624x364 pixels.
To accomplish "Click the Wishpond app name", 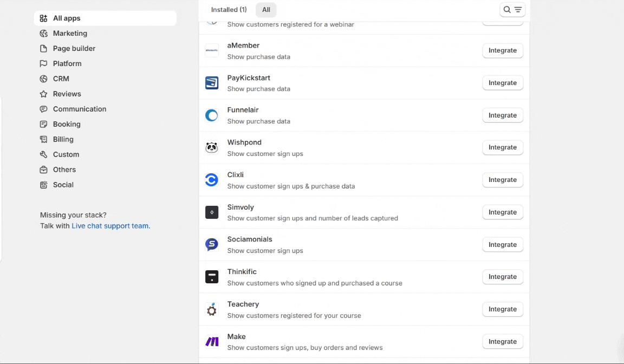I will tap(244, 142).
